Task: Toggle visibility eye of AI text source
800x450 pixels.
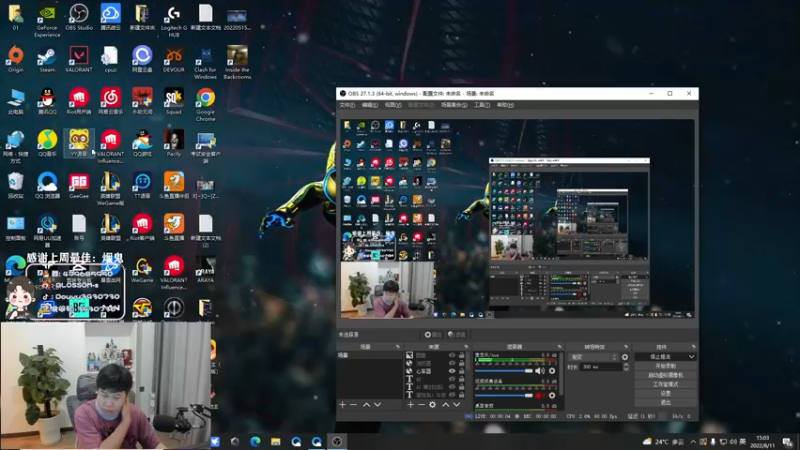Action: coord(452,379)
